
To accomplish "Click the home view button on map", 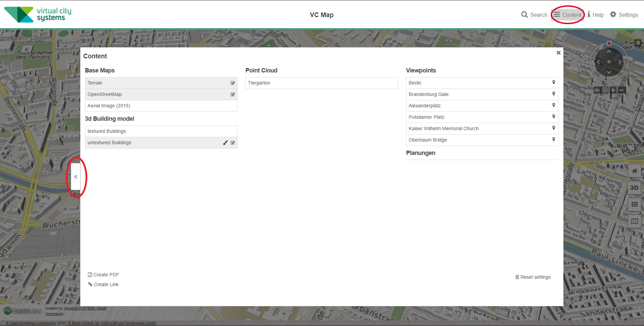I will [x=634, y=171].
